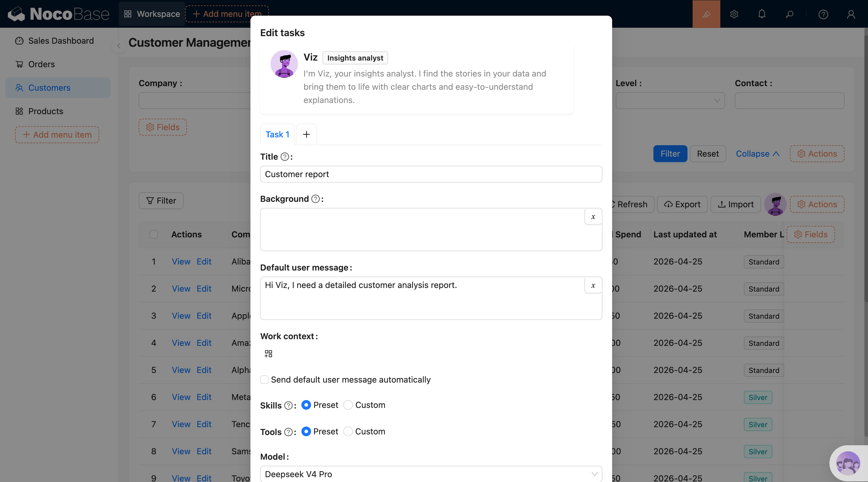Open the help question mark icon

click(823, 14)
